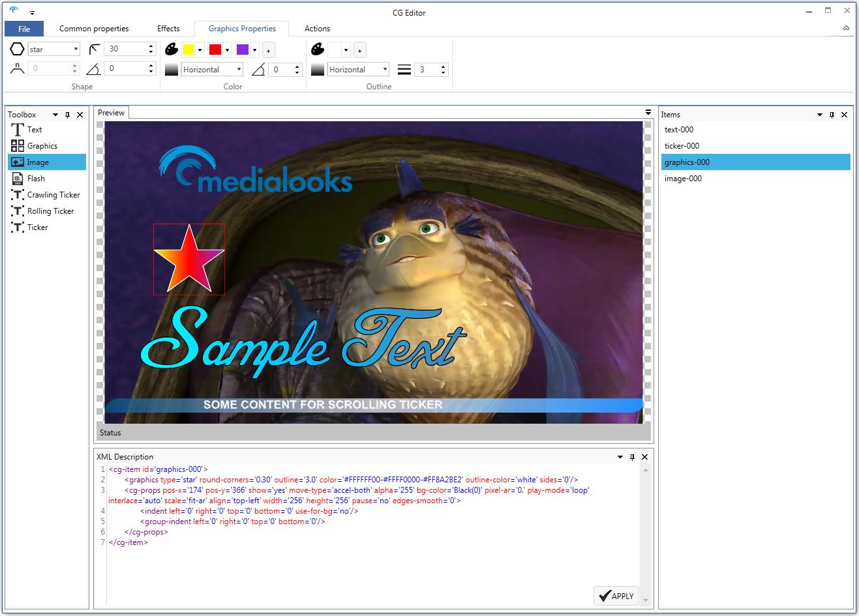Select the Text tool in Toolbox

click(47, 130)
